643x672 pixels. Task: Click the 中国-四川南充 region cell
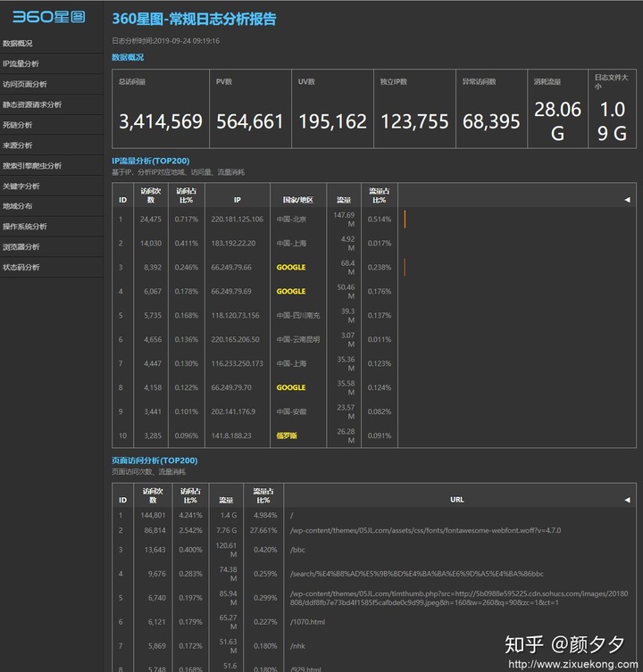coord(298,315)
